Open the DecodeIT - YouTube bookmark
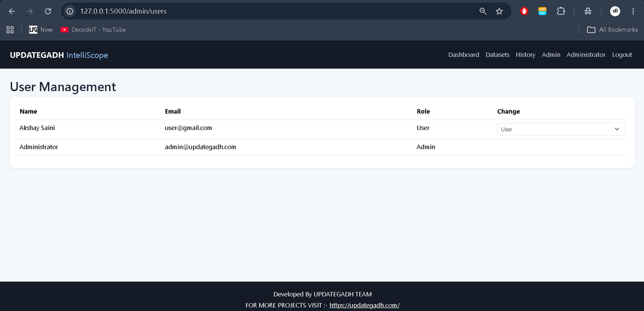 click(93, 30)
